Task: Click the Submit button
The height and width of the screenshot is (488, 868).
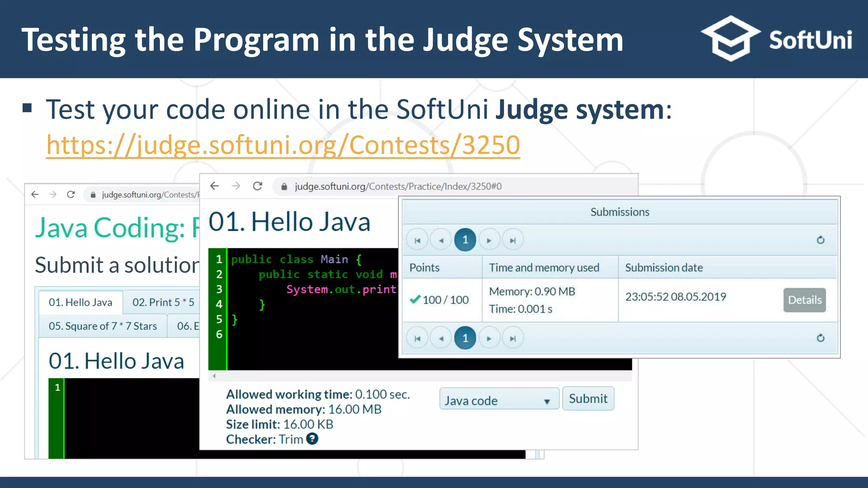Action: tap(588, 399)
